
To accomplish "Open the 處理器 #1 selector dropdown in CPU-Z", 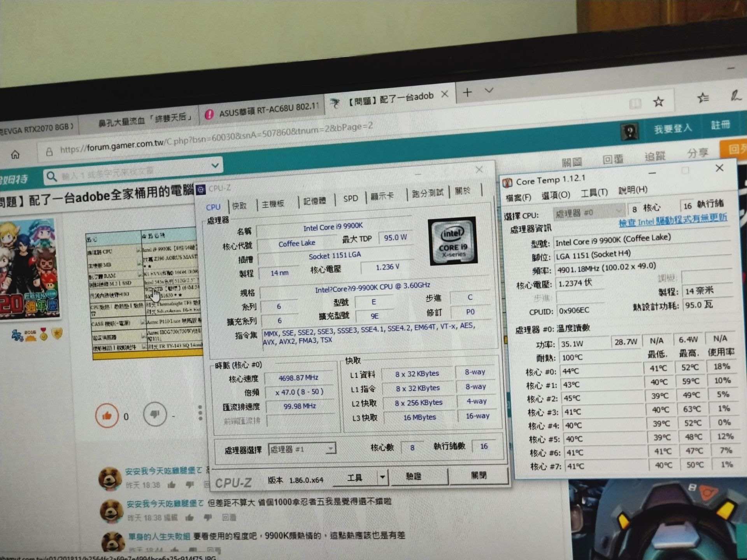I will coord(330,448).
